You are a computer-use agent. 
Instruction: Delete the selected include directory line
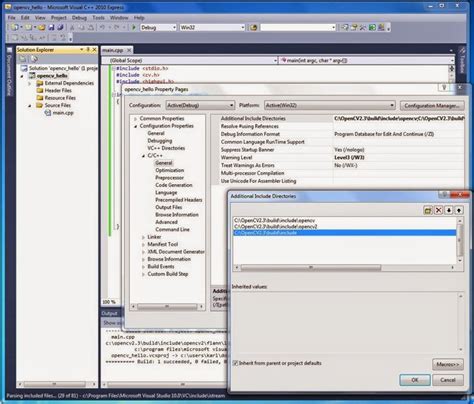(438, 210)
